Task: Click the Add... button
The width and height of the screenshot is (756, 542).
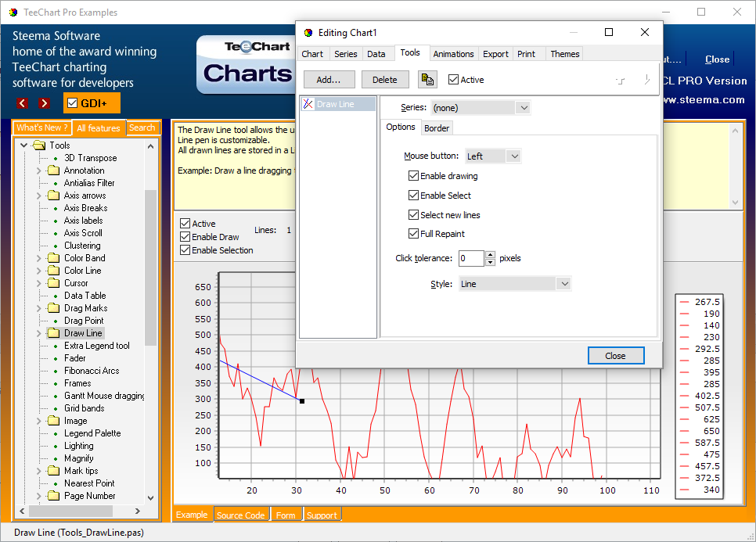Action: coord(329,80)
